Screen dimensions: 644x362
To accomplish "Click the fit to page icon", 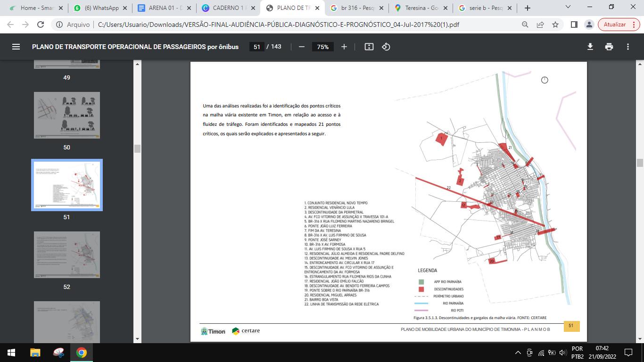I will [369, 47].
